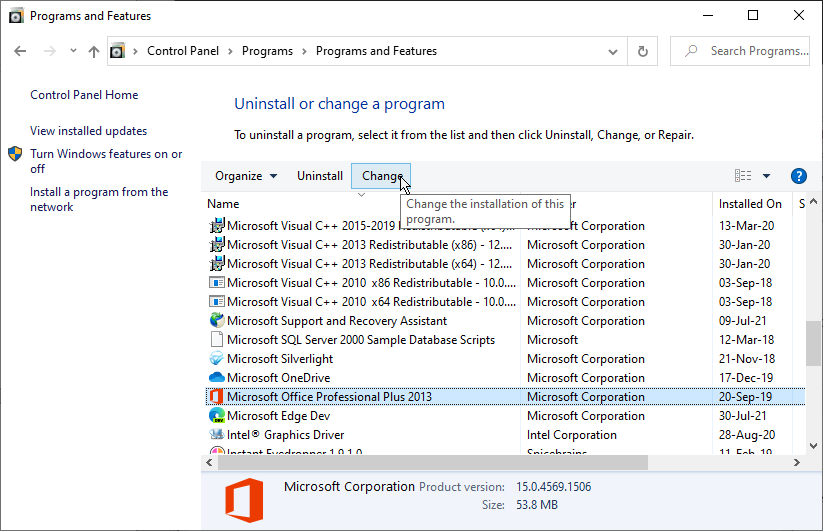Click the horizontal scrollbar right arrow
This screenshot has width=823, height=531.
point(797,462)
